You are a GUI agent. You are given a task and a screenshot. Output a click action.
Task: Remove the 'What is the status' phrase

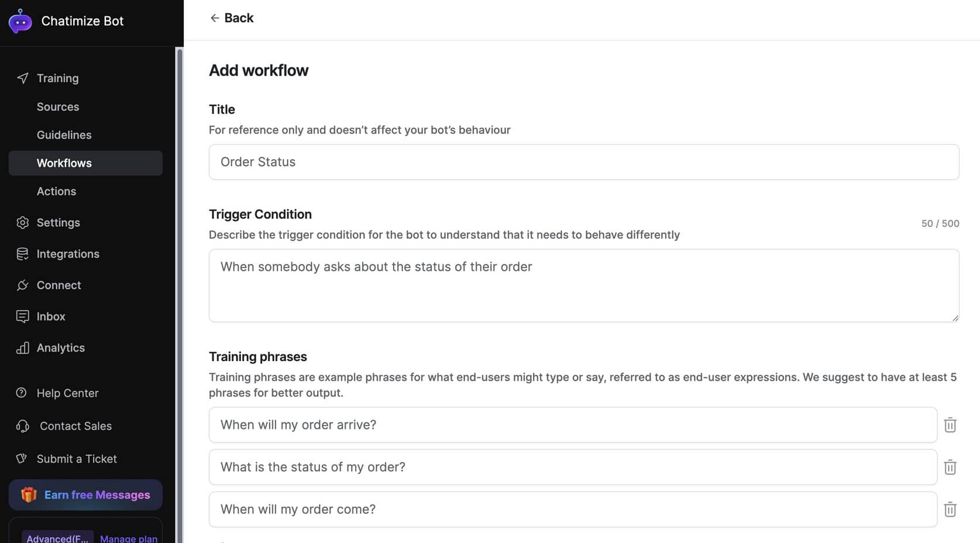pyautogui.click(x=950, y=468)
